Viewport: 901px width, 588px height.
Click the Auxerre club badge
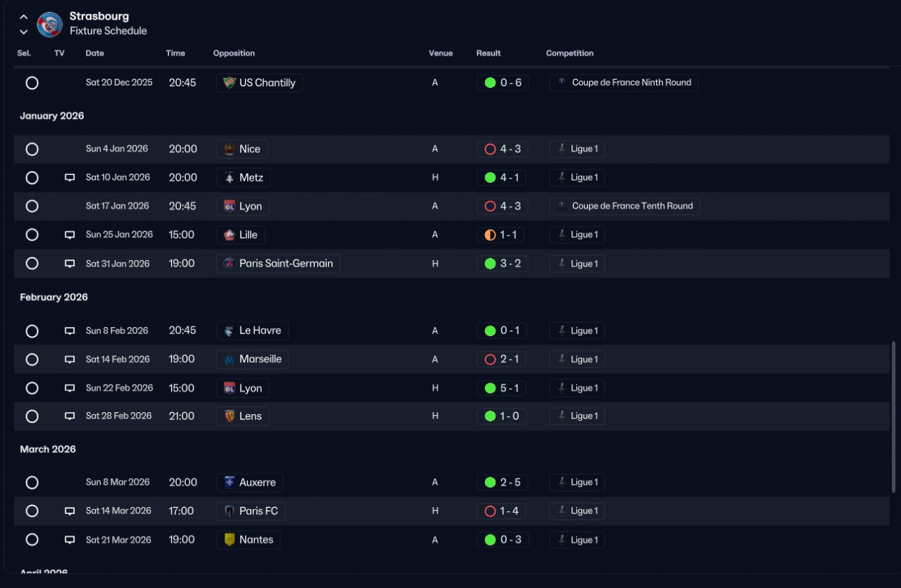229,482
